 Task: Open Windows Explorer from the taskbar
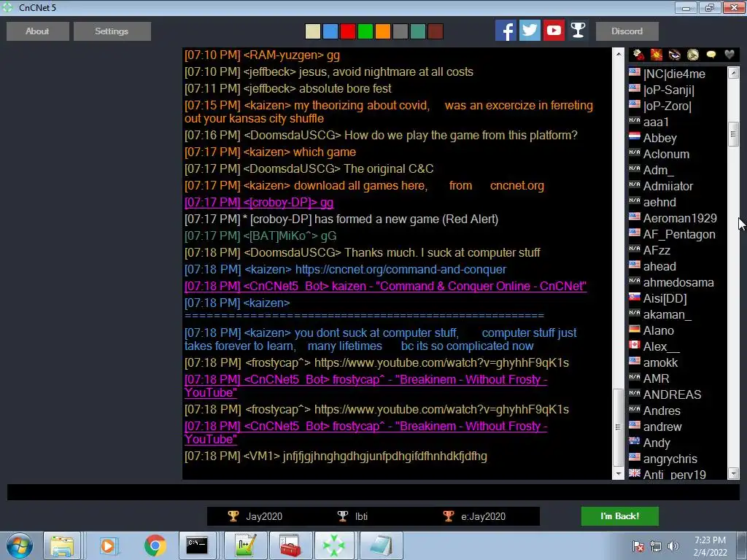62,545
